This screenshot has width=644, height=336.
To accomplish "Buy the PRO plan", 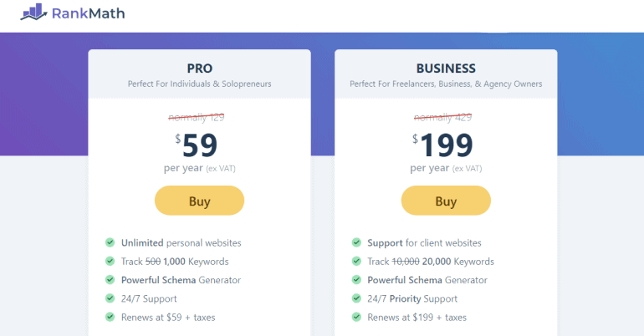I will click(199, 201).
